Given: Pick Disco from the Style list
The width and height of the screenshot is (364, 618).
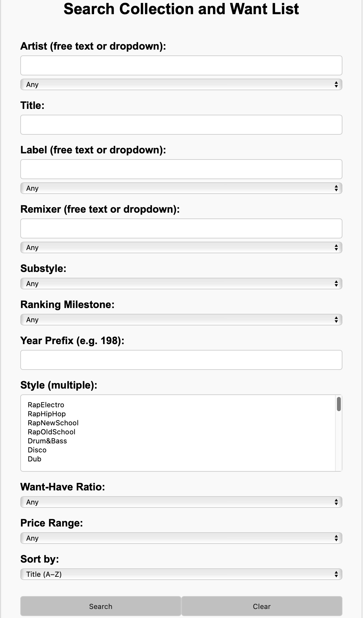Looking at the screenshot, I should pos(37,450).
